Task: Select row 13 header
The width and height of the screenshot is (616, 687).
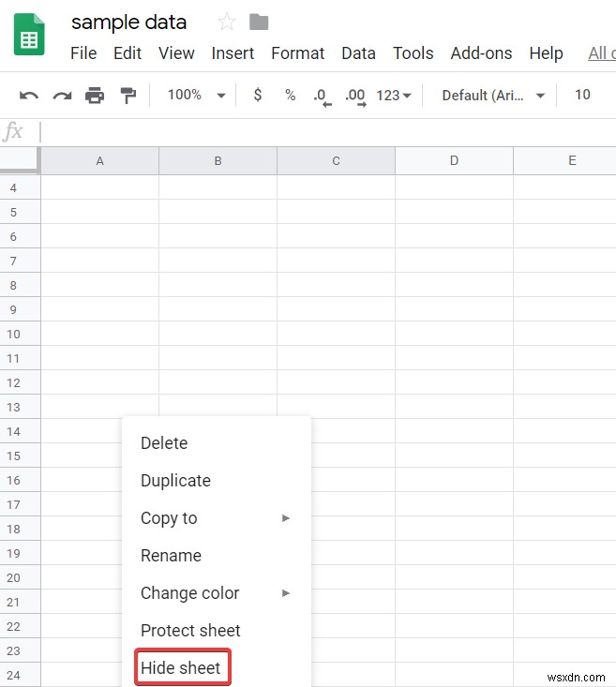Action: click(x=20, y=408)
